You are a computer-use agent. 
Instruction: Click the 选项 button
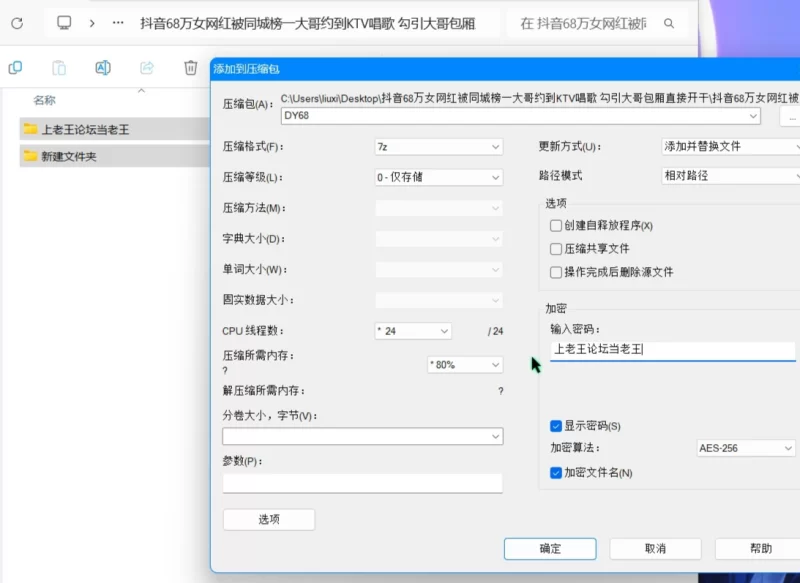(x=269, y=520)
